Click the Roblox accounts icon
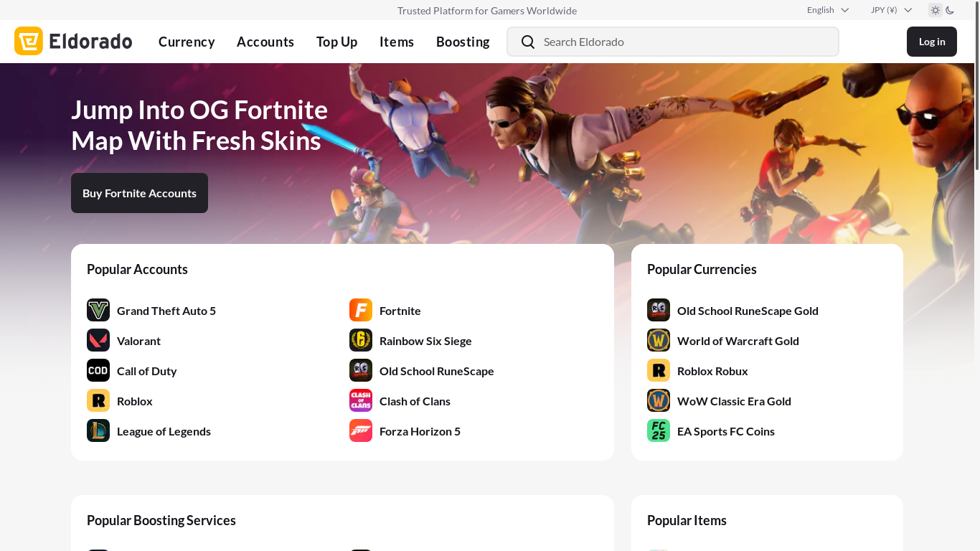Viewport: 980px width, 551px height. (x=98, y=400)
